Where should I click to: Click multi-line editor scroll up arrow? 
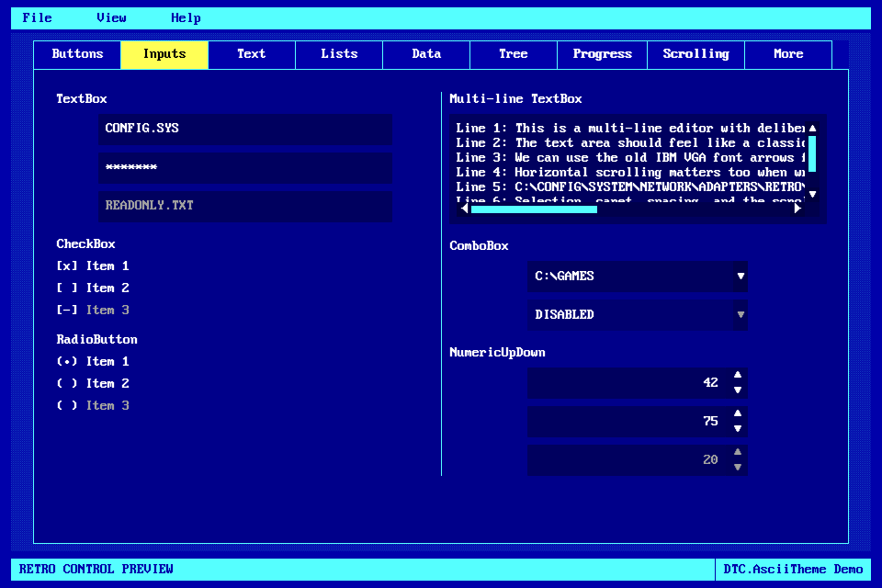813,128
